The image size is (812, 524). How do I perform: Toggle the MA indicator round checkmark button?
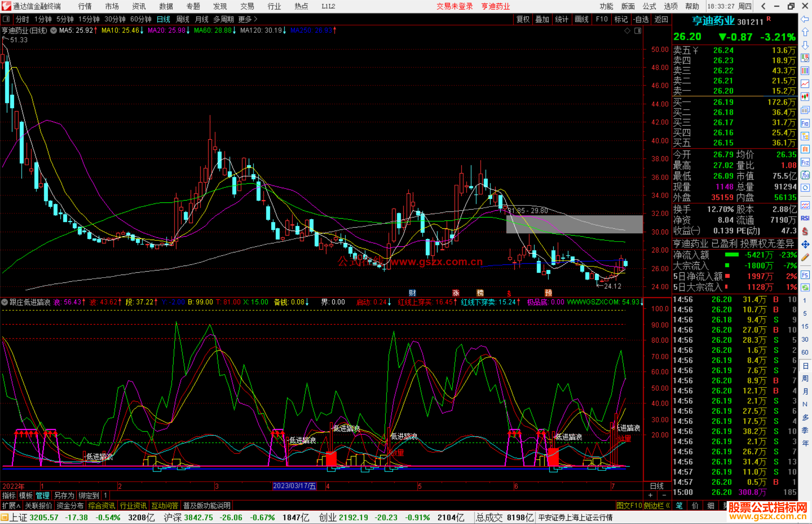54,30
